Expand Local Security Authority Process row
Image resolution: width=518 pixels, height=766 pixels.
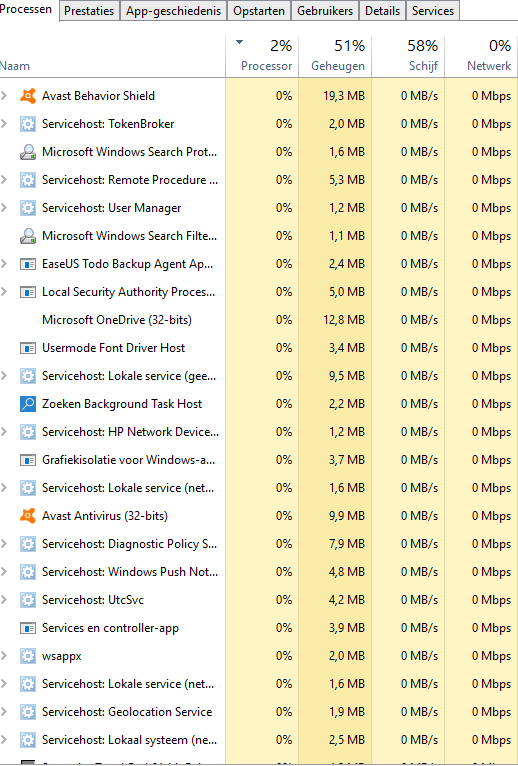[4, 292]
